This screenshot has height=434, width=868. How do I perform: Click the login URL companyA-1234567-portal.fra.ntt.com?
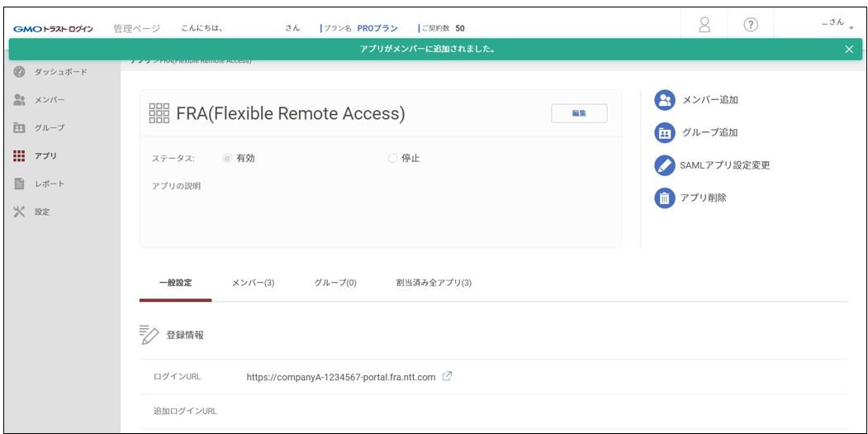(x=342, y=377)
